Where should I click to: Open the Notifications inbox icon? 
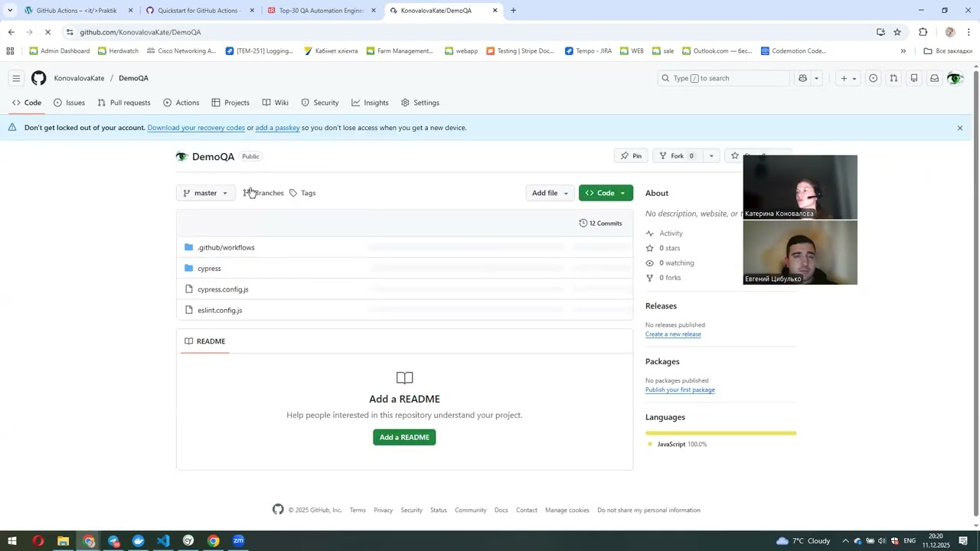pyautogui.click(x=934, y=78)
